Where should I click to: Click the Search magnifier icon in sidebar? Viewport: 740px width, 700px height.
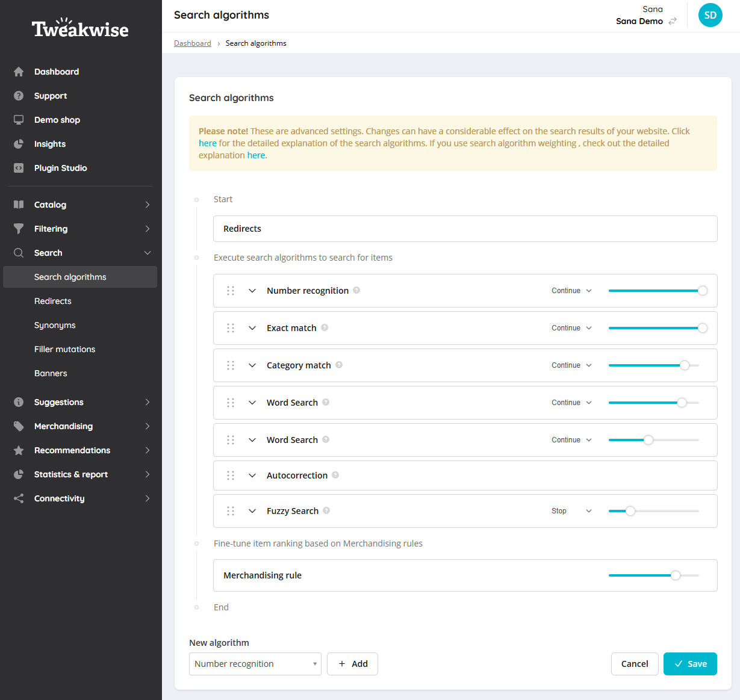tap(19, 253)
